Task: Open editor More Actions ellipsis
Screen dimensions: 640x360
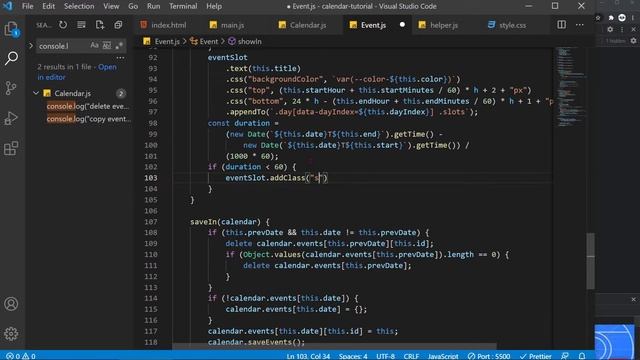Action: (580, 24)
